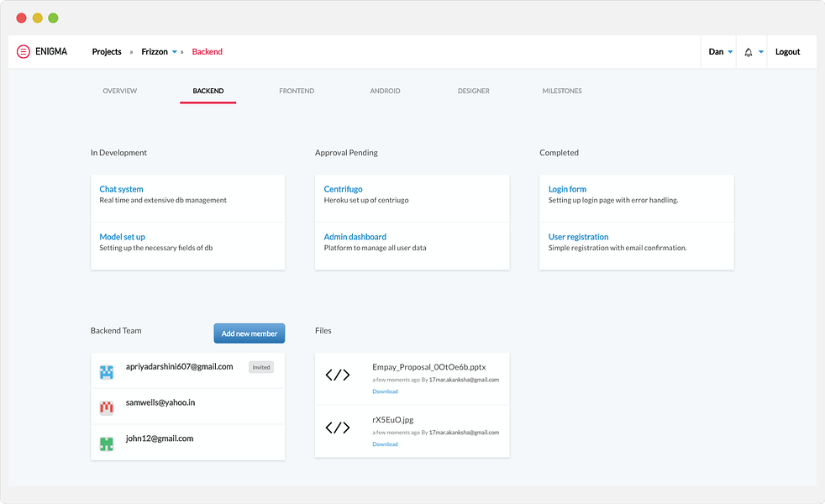Open the Dan user menu dropdown
The width and height of the screenshot is (825, 504).
pos(720,51)
